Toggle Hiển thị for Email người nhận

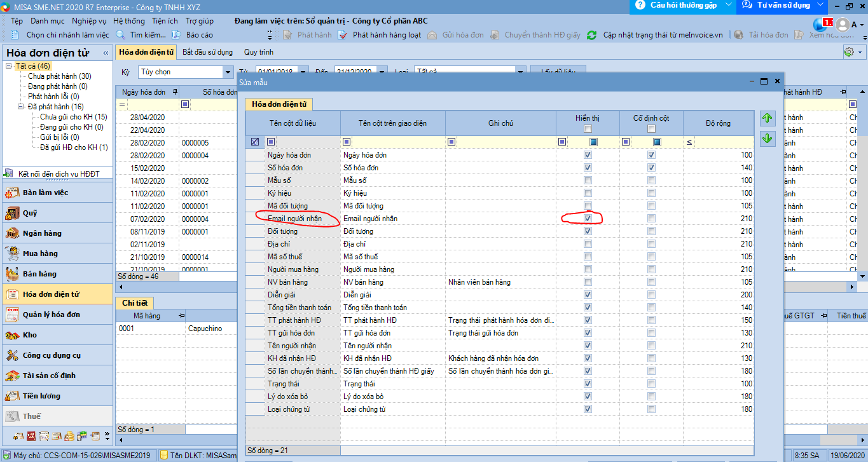click(x=588, y=219)
